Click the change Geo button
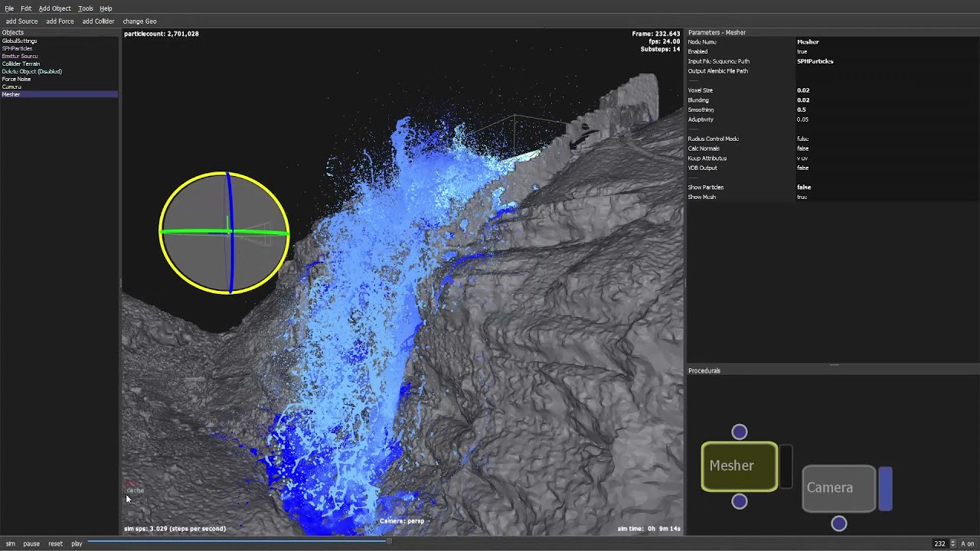 pos(139,21)
